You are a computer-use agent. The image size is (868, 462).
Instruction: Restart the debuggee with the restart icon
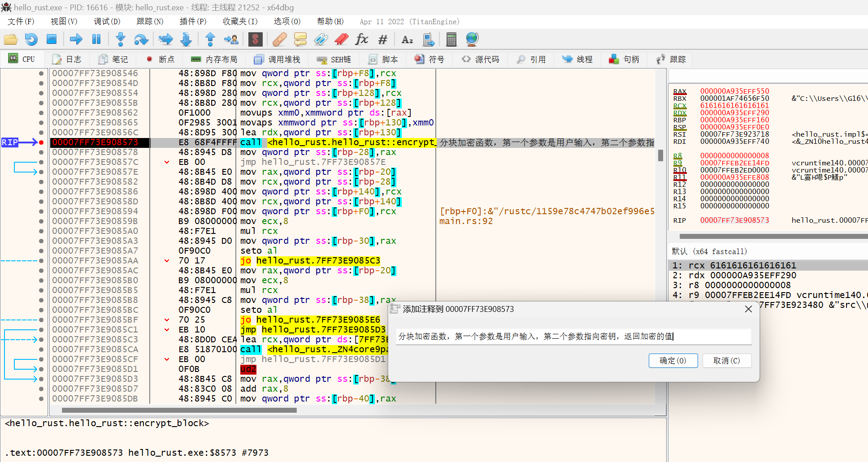pyautogui.click(x=31, y=39)
